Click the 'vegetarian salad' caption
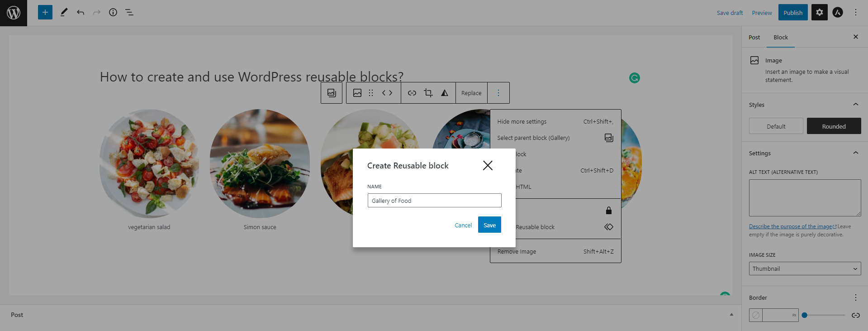The image size is (868, 331). (149, 227)
